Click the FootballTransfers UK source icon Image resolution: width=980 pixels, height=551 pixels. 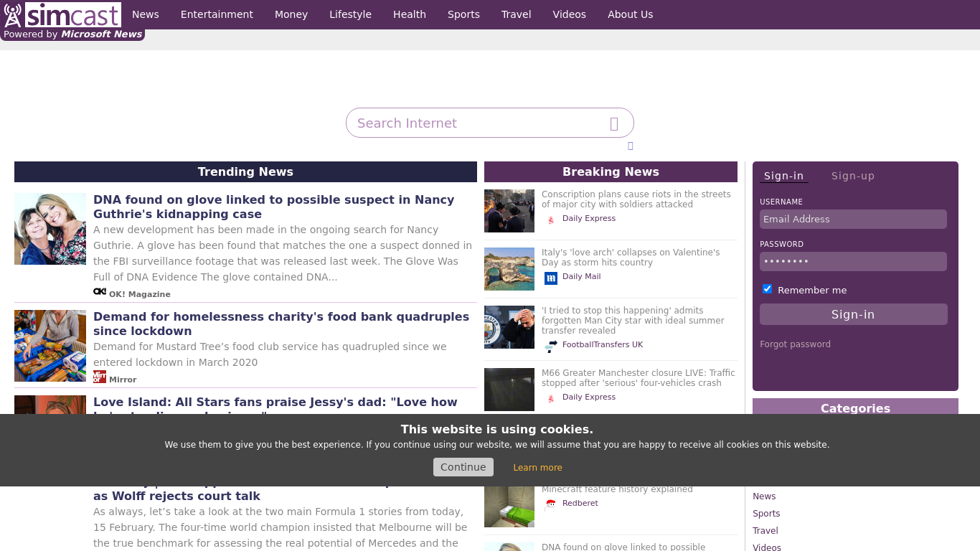550,346
